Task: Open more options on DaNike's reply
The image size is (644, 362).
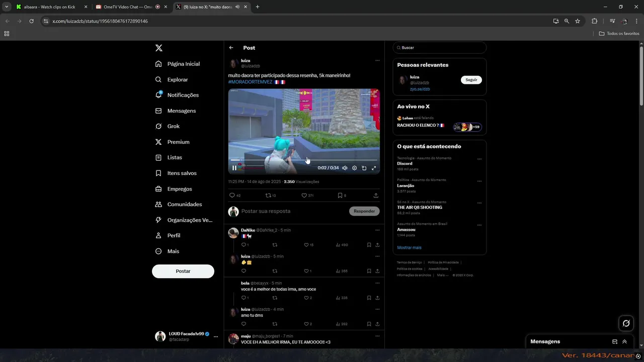Action: 377,230
